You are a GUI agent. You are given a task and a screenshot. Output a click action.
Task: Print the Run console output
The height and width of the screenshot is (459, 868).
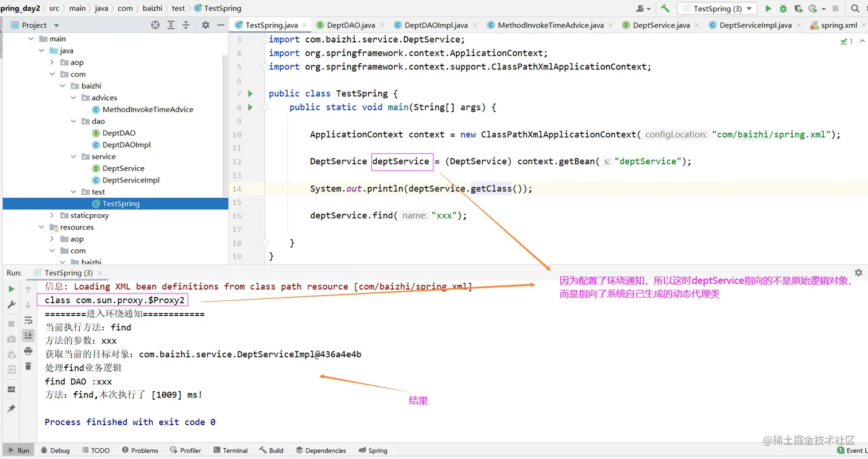pyautogui.click(x=28, y=351)
